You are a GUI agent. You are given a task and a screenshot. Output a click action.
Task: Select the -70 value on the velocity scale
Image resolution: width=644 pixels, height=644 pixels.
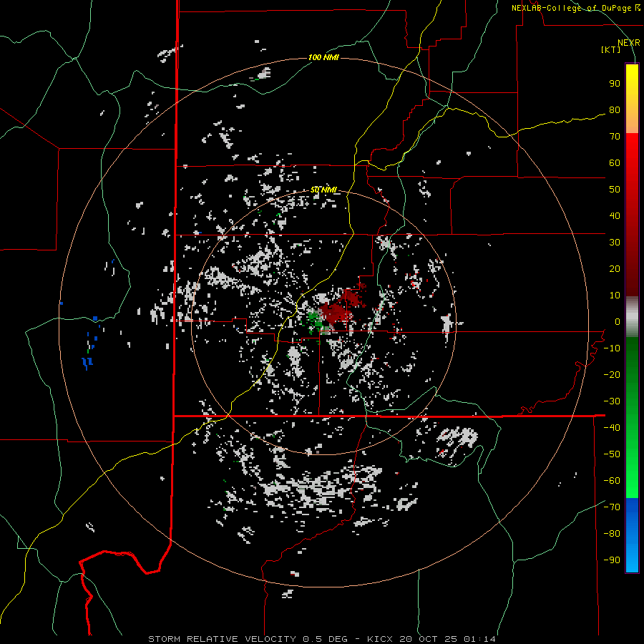[612, 507]
